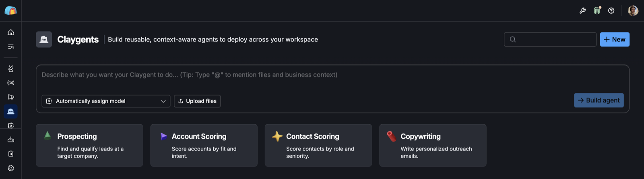Image resolution: width=644 pixels, height=179 pixels.
Task: Click the wrench tool icon in top bar
Action: tap(582, 11)
